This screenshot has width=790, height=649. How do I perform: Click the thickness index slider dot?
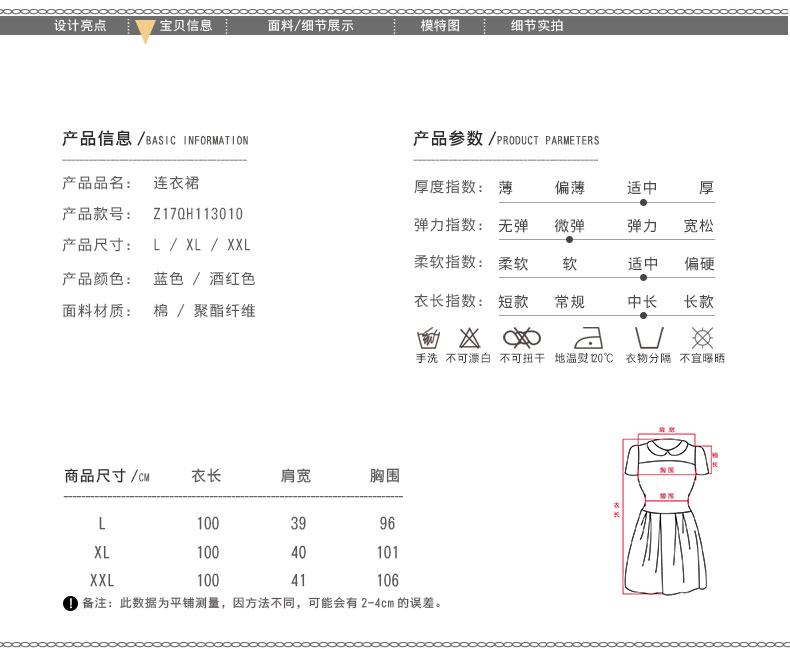[642, 203]
